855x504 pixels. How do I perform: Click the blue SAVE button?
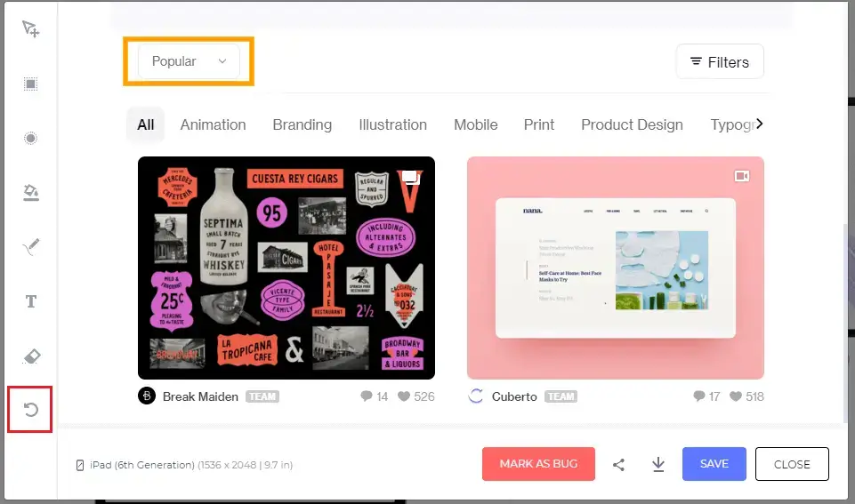point(714,464)
